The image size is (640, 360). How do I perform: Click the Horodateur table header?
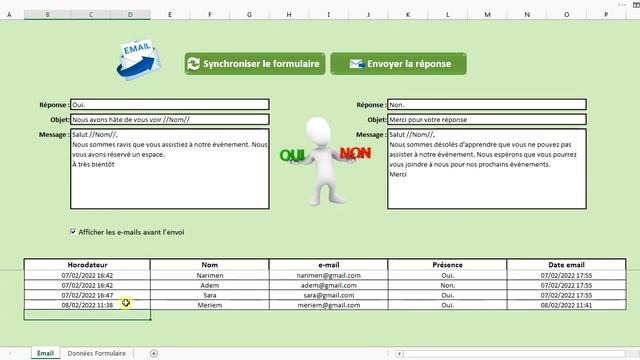click(87, 264)
